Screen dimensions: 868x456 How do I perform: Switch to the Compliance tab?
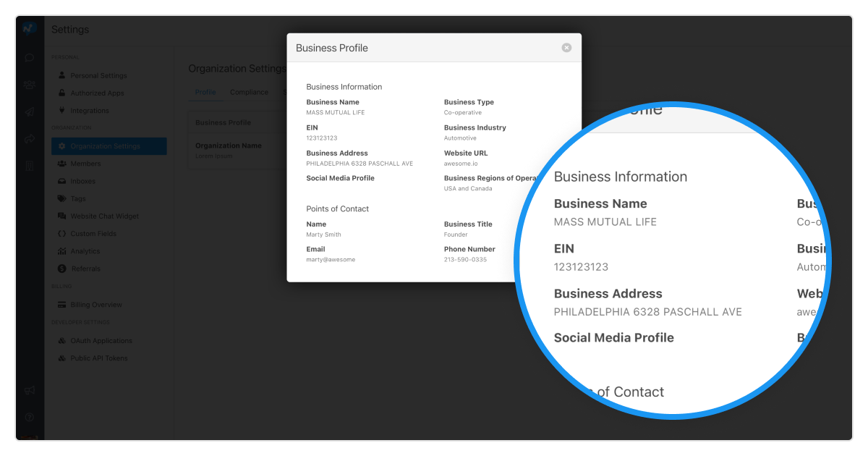[249, 92]
